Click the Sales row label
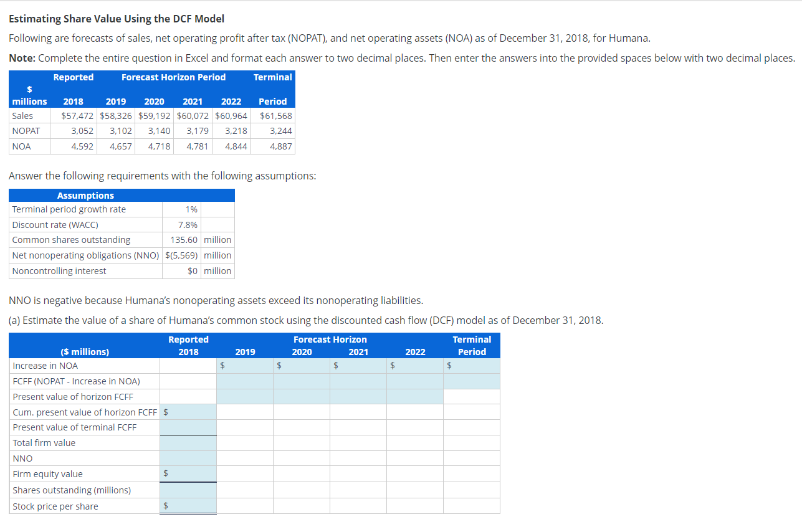 (21, 115)
